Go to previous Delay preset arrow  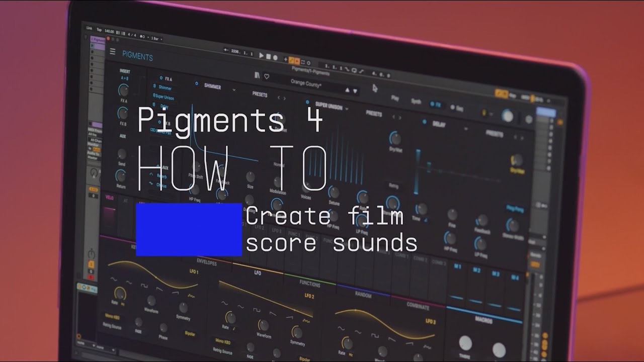click(514, 136)
